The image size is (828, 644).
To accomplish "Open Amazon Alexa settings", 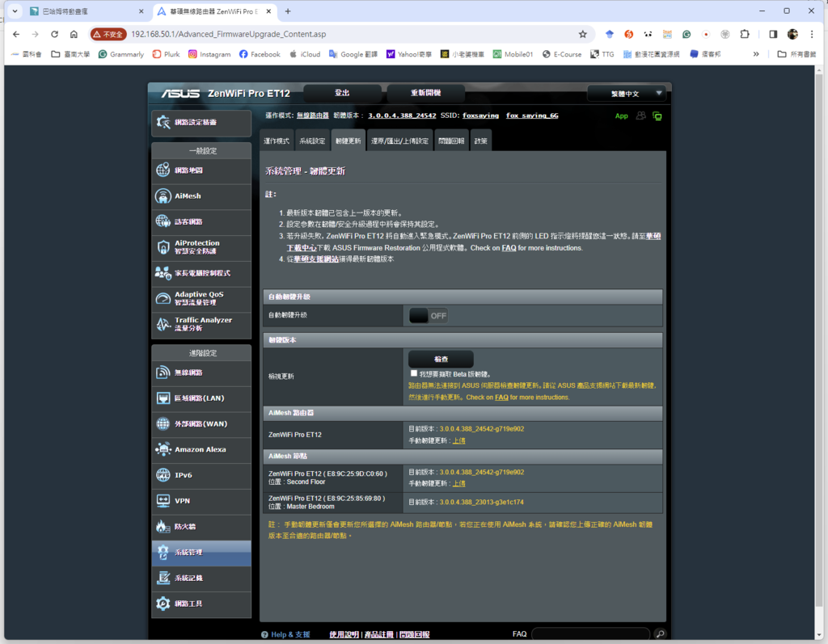I will (201, 450).
